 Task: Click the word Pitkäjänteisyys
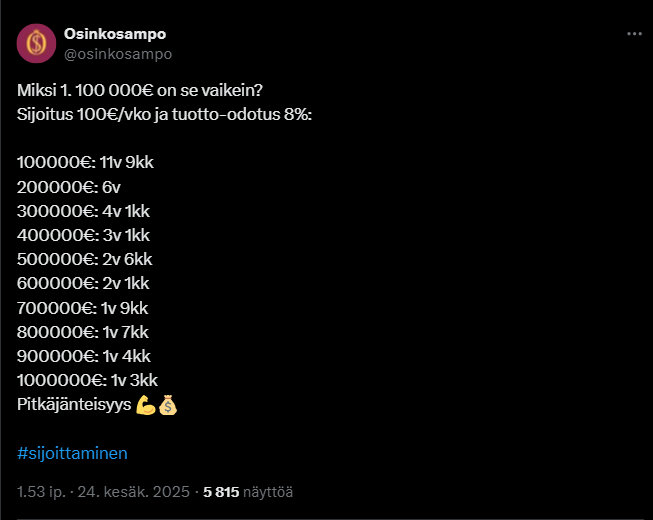(x=74, y=405)
